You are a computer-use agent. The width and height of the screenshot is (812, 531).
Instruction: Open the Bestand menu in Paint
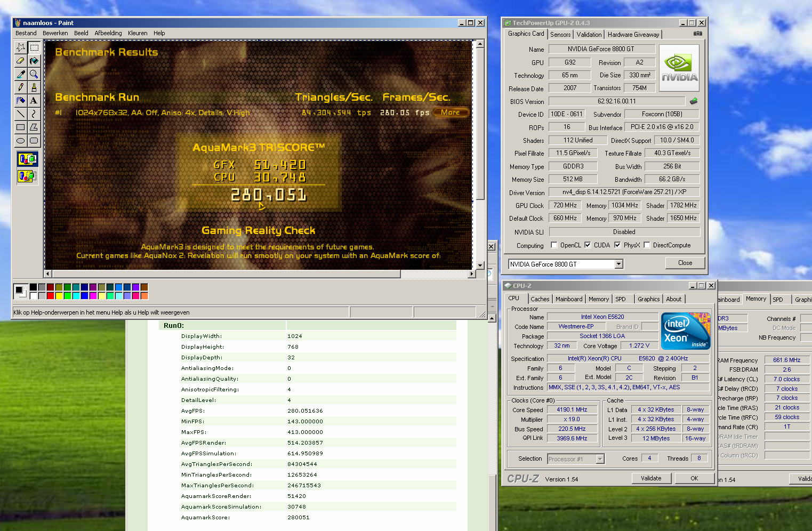coord(26,33)
